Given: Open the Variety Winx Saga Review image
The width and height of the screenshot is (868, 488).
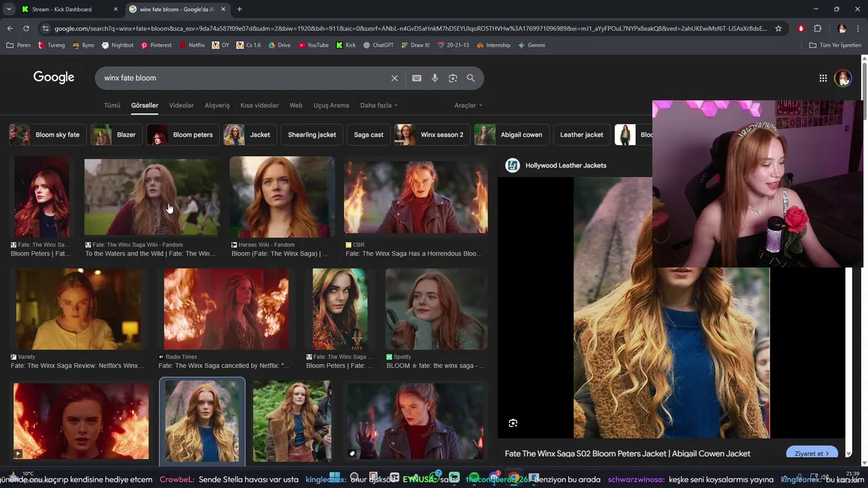Looking at the screenshot, I should coord(79,309).
